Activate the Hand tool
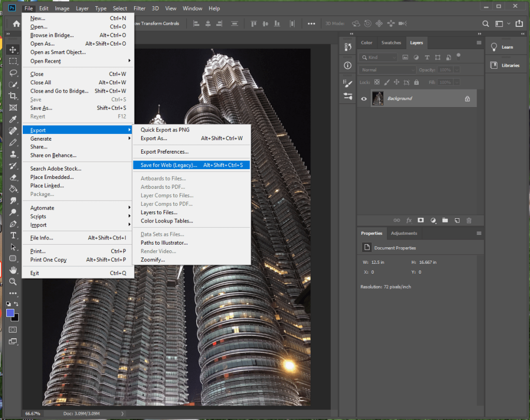530x420 pixels. click(13, 270)
